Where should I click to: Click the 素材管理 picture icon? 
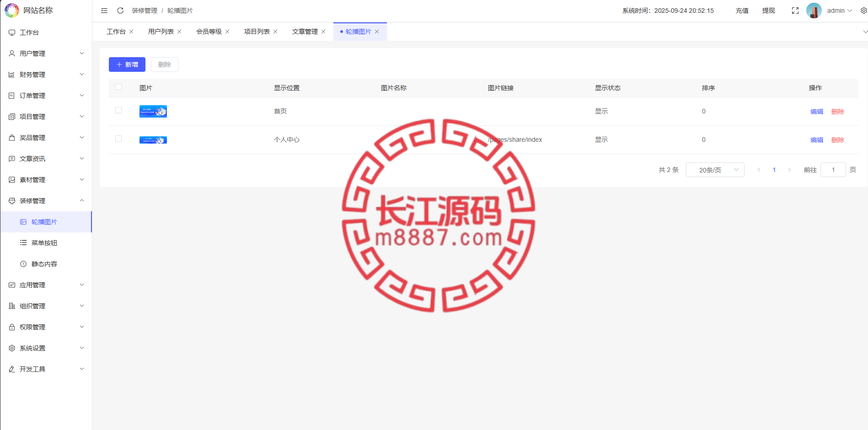coord(12,180)
